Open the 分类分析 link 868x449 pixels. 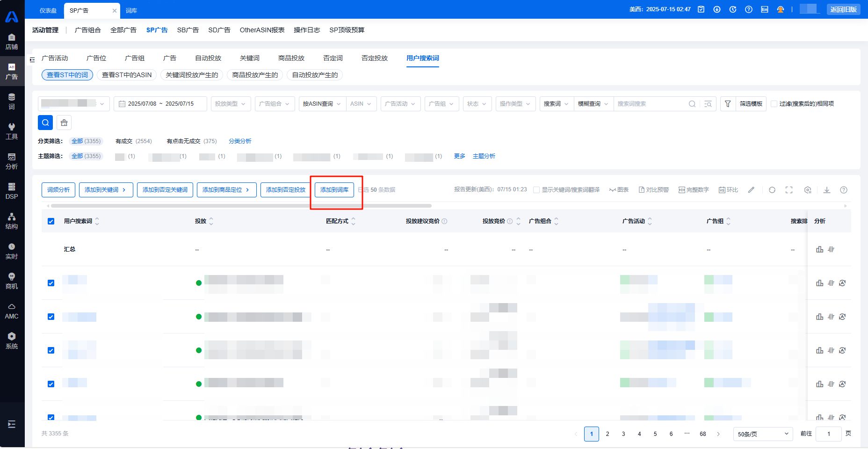coord(240,141)
